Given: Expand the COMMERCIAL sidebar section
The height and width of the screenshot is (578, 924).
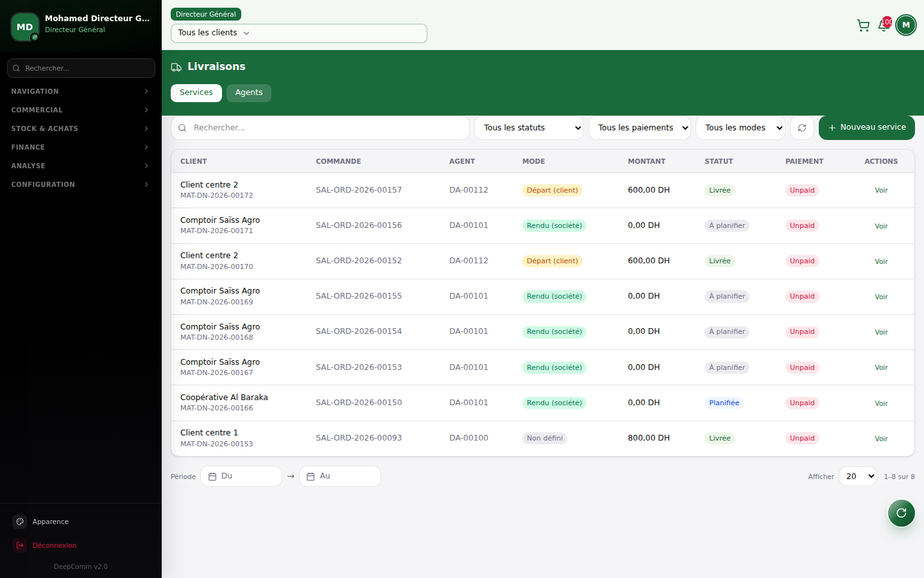Looking at the screenshot, I should coord(81,110).
